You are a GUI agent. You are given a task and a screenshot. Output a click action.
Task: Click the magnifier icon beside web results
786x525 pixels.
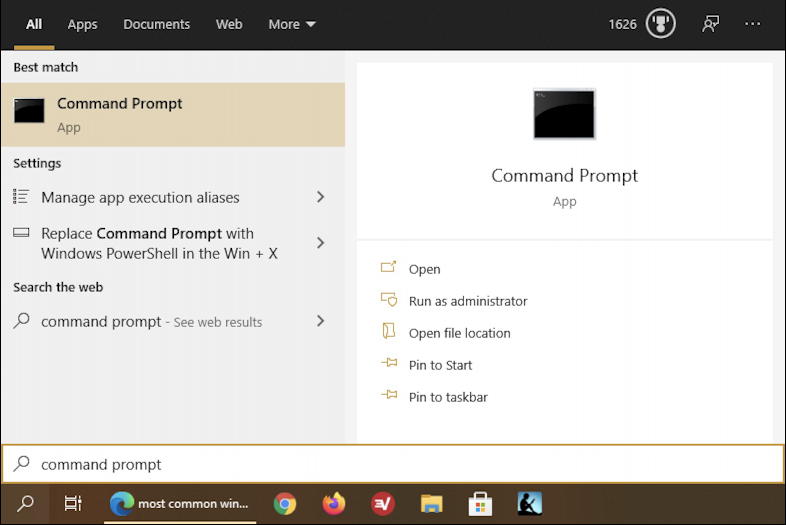22,320
